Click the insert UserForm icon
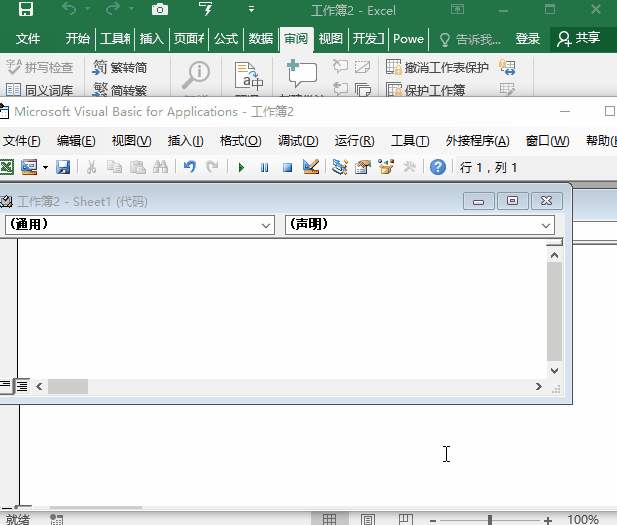The height and width of the screenshot is (525, 617). (x=29, y=167)
